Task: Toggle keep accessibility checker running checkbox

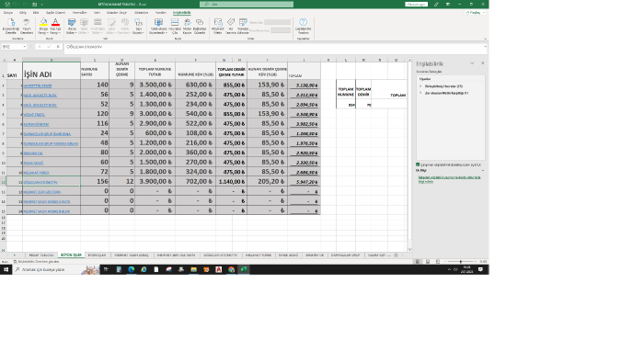Action: tap(418, 164)
